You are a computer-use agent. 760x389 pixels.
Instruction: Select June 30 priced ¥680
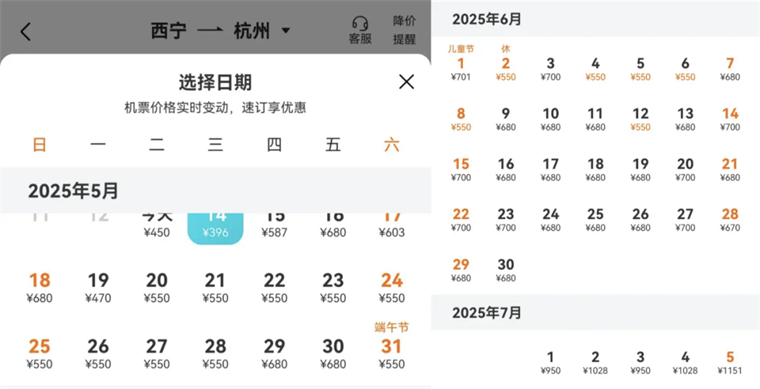point(506,270)
